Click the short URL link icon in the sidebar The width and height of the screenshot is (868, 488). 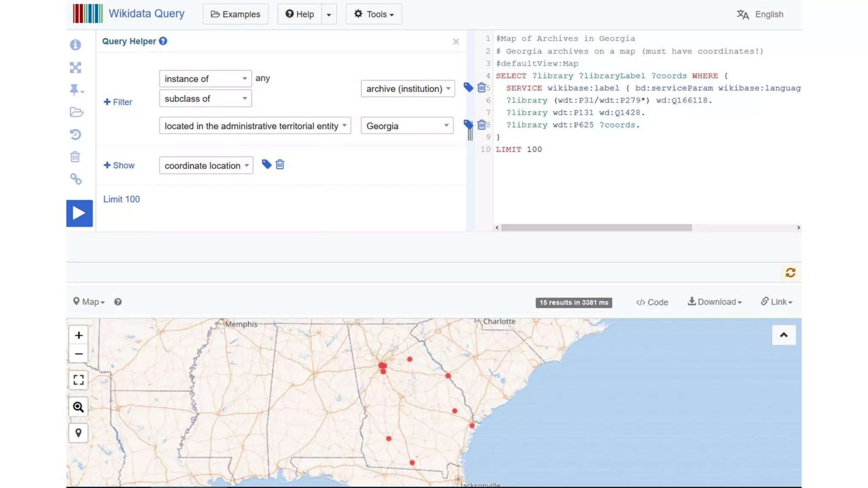pyautogui.click(x=76, y=179)
